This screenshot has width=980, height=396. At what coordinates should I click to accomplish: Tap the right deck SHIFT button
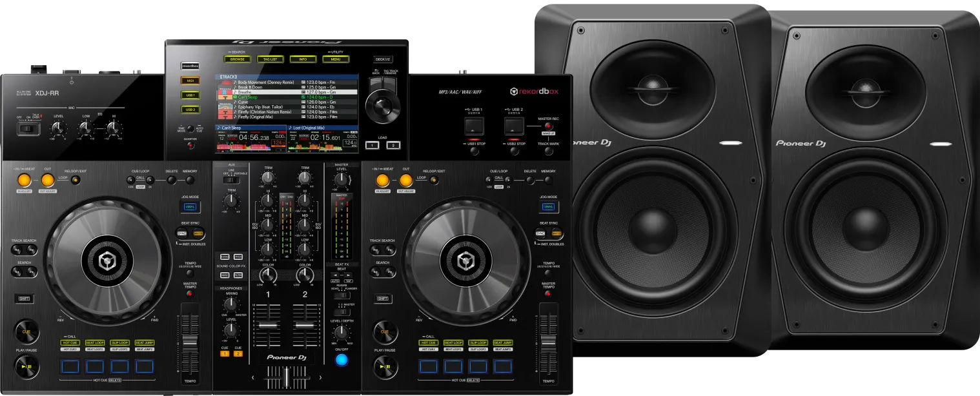[382, 299]
